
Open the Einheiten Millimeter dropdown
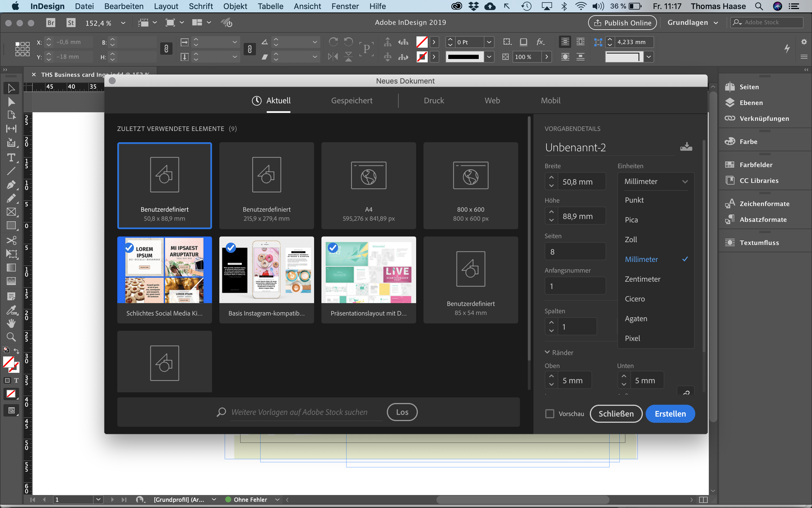coord(656,181)
